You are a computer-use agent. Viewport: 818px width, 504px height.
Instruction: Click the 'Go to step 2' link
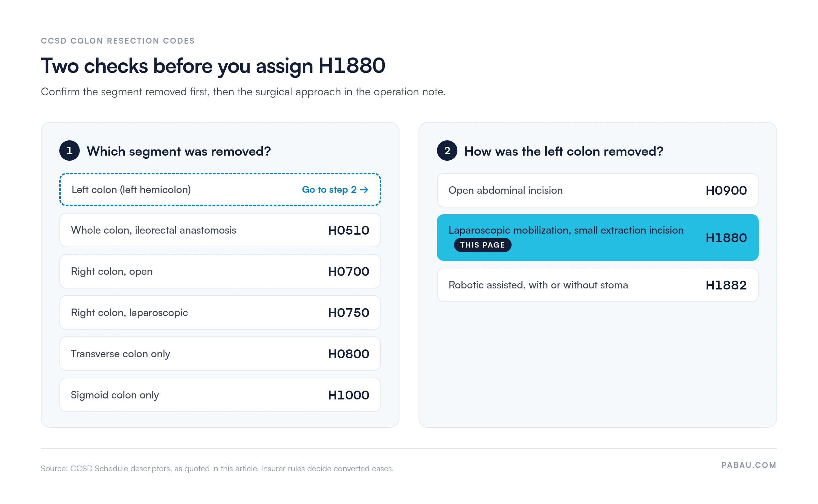coord(335,190)
